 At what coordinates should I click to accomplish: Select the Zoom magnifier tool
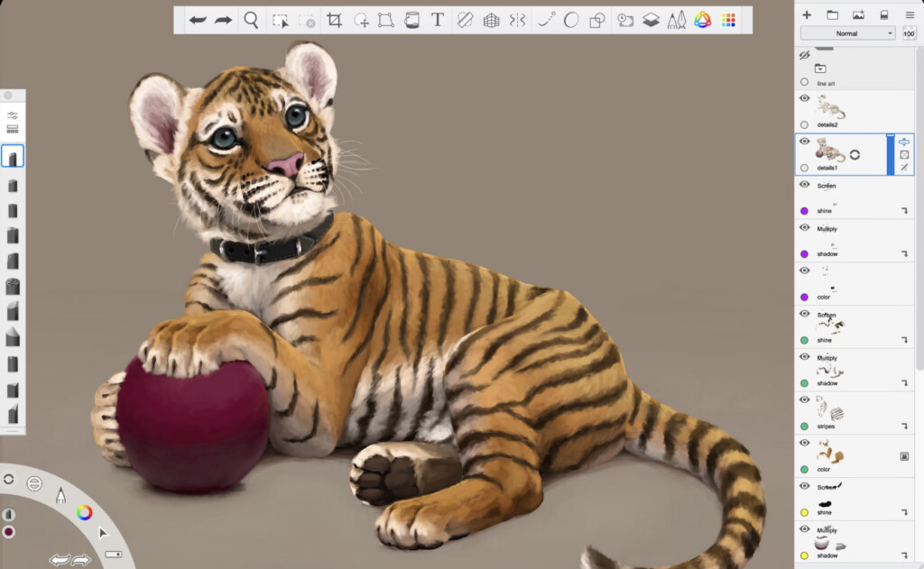[251, 21]
